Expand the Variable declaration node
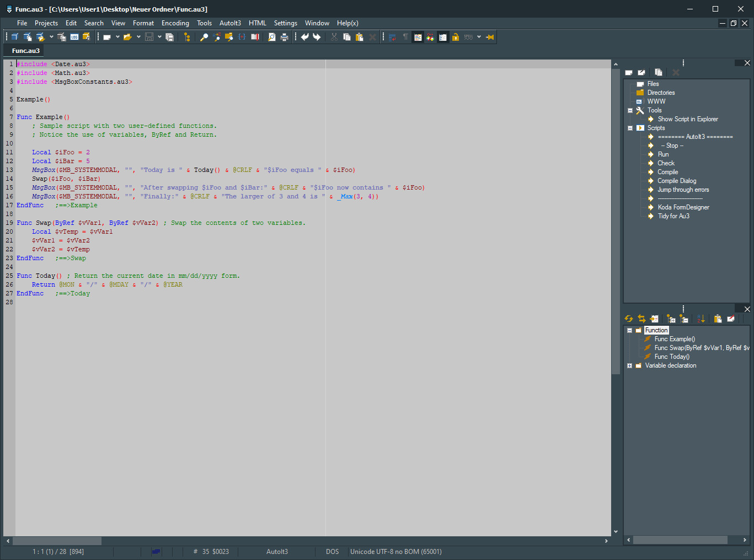Screen dimensions: 754x560 click(630, 365)
